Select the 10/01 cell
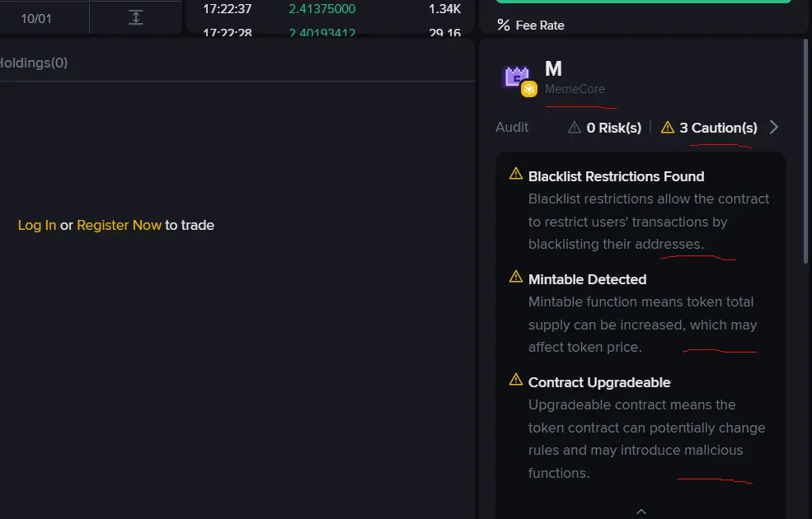Screen dimensions: 812x519 click(36, 18)
